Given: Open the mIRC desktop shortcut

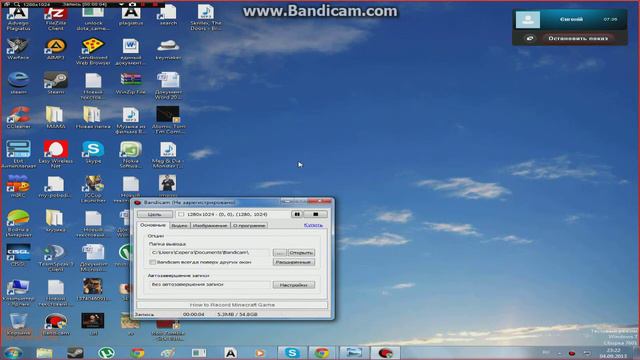Looking at the screenshot, I should click(18, 186).
